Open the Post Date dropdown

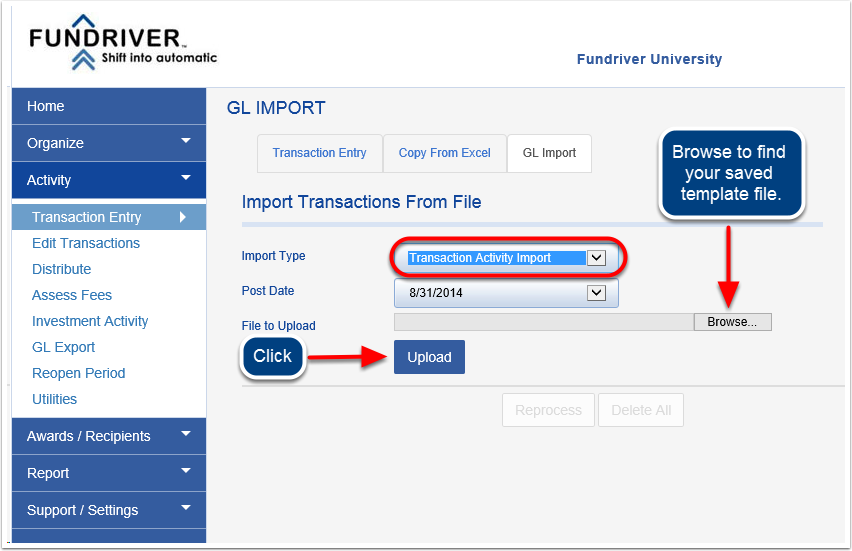point(506,293)
